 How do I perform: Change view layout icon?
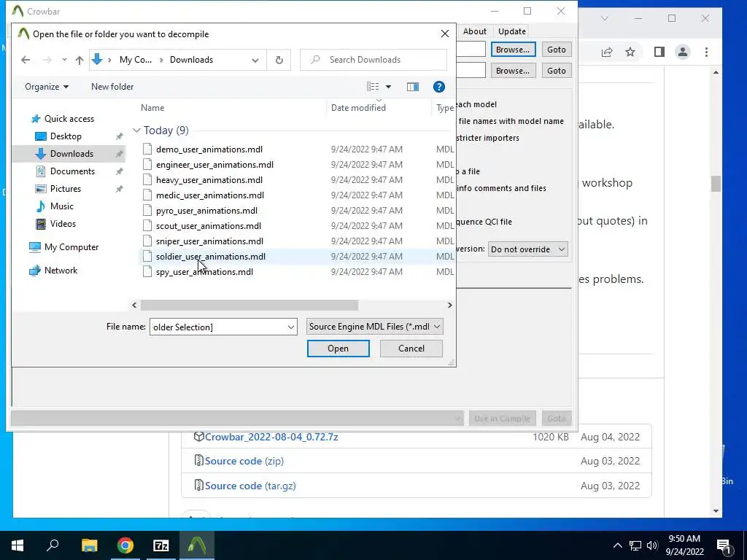tap(373, 87)
